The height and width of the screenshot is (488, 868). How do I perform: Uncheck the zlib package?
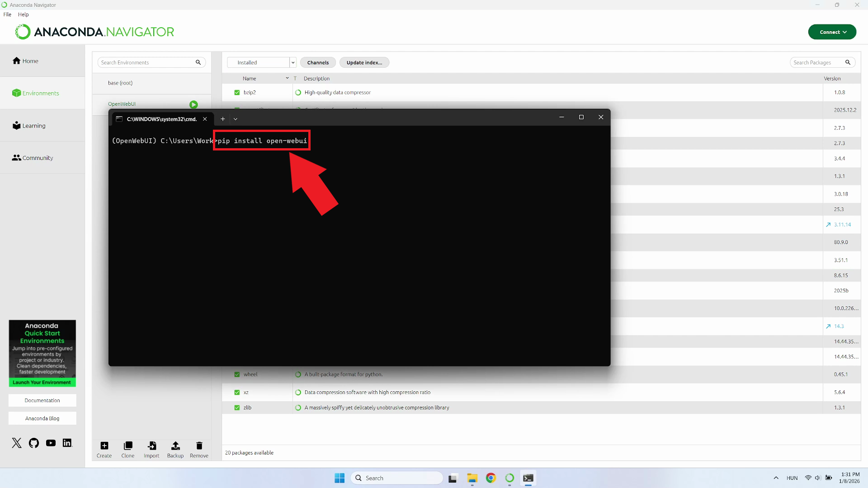pyautogui.click(x=237, y=407)
